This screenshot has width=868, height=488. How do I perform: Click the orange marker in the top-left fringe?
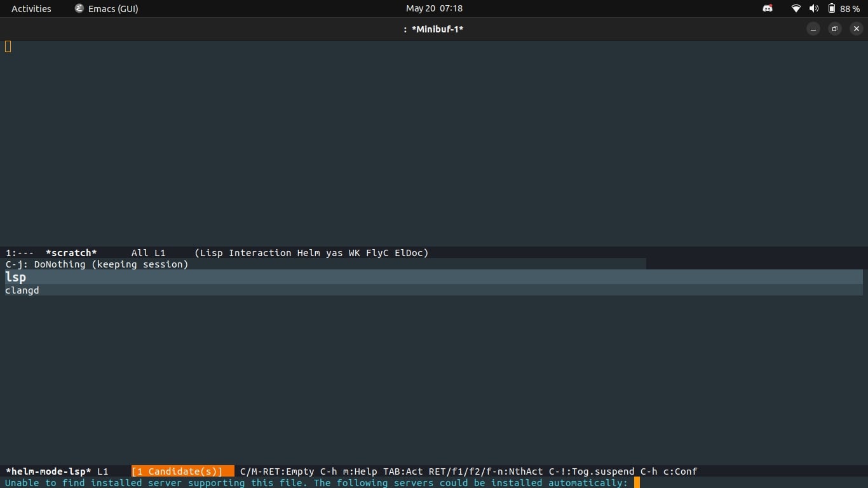pos(8,46)
